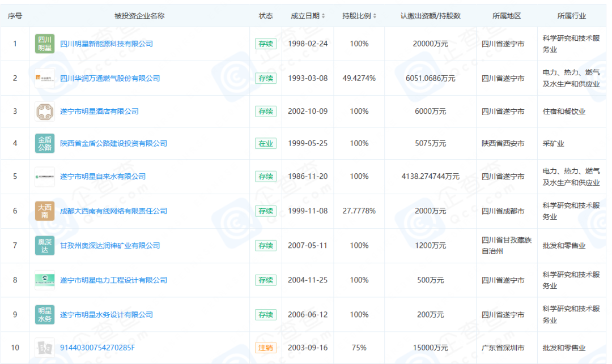The image size is (612, 364).
Task: Click the teal 奥深达 logo icon
Action: click(x=45, y=246)
